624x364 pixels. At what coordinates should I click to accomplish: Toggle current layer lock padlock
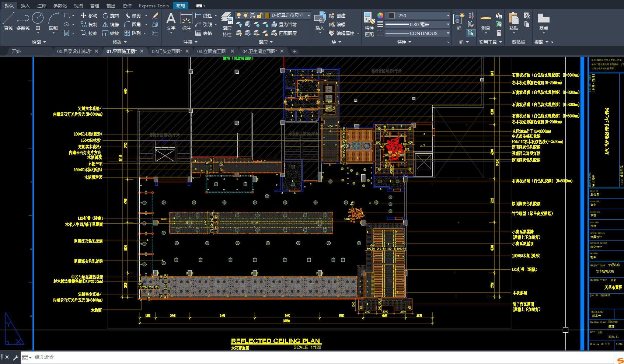pos(259,15)
